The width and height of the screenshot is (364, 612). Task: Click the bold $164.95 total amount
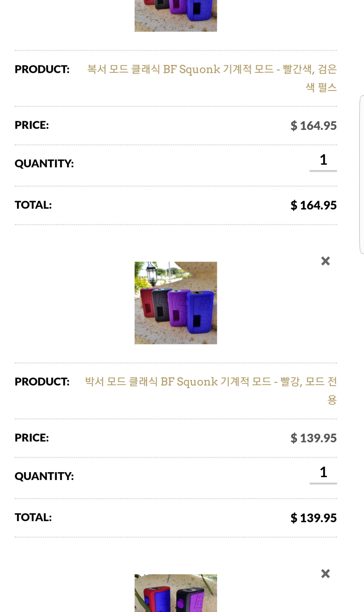click(x=313, y=205)
